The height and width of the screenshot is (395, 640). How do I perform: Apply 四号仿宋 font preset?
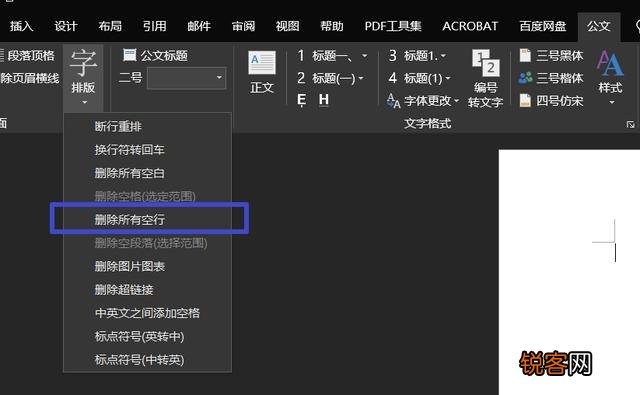(551, 100)
